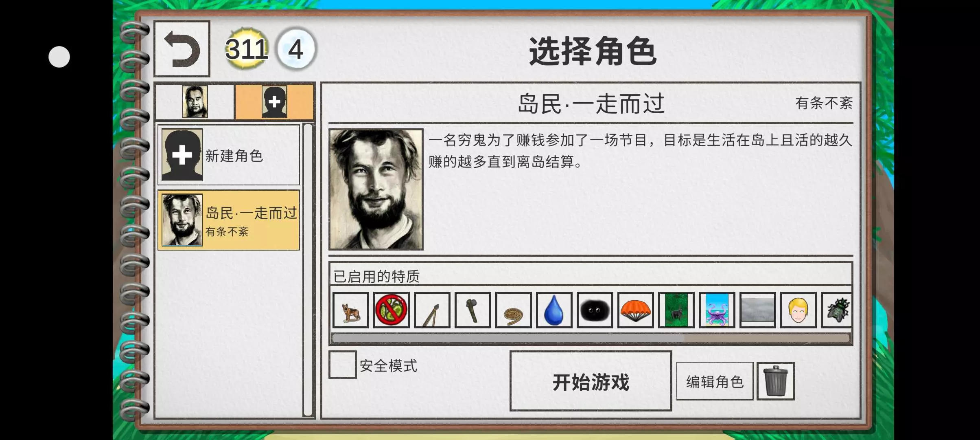The height and width of the screenshot is (440, 980).
Task: Select the blonde face trait icon
Action: (798, 310)
